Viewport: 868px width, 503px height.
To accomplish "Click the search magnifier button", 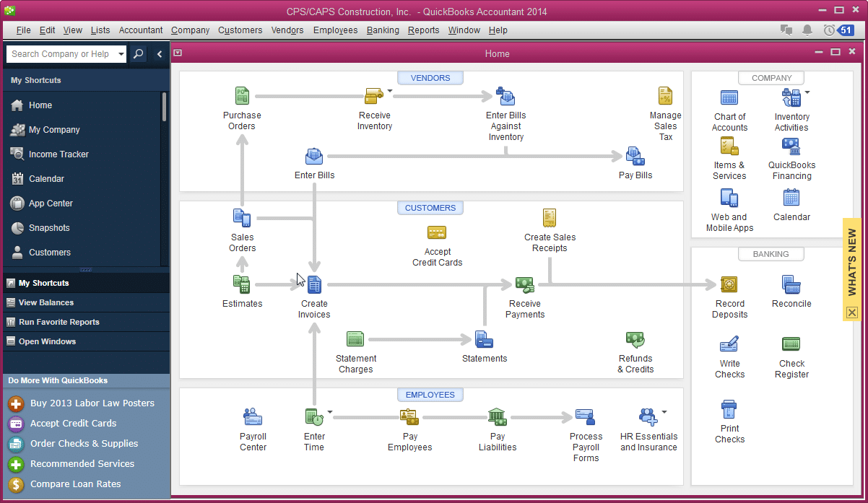I will 139,54.
